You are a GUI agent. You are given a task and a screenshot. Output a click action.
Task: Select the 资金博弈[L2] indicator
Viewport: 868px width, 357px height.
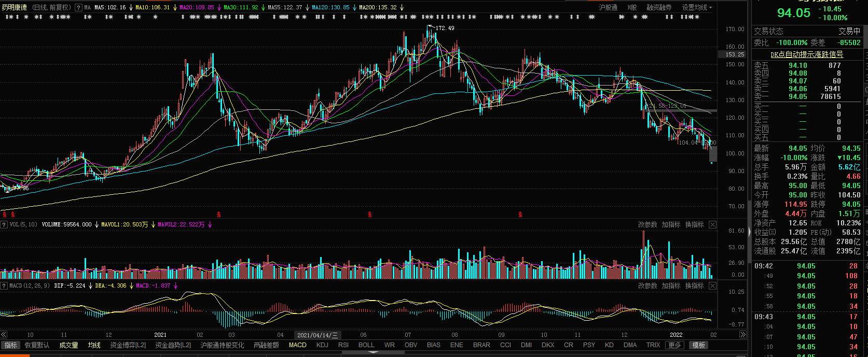tap(128, 345)
